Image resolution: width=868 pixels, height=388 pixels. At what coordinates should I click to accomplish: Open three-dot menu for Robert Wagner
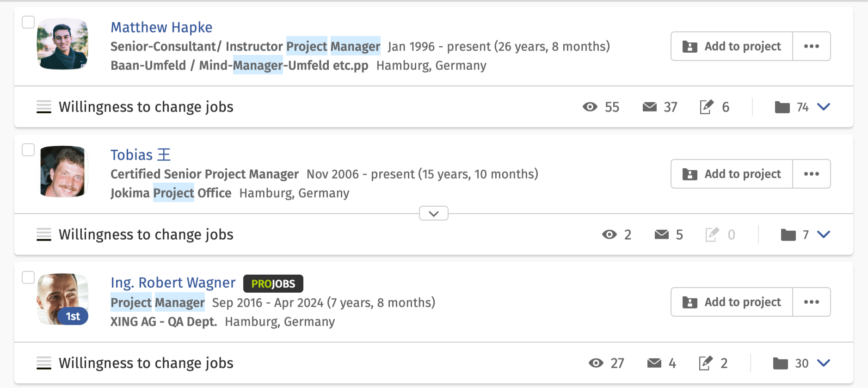[812, 302]
